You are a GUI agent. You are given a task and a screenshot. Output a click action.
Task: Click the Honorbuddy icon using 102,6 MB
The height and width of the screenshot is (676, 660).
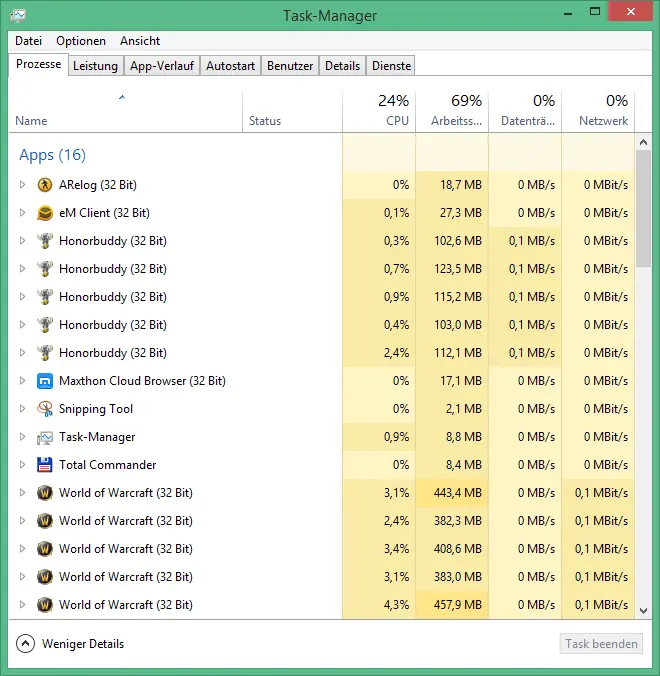[45, 241]
